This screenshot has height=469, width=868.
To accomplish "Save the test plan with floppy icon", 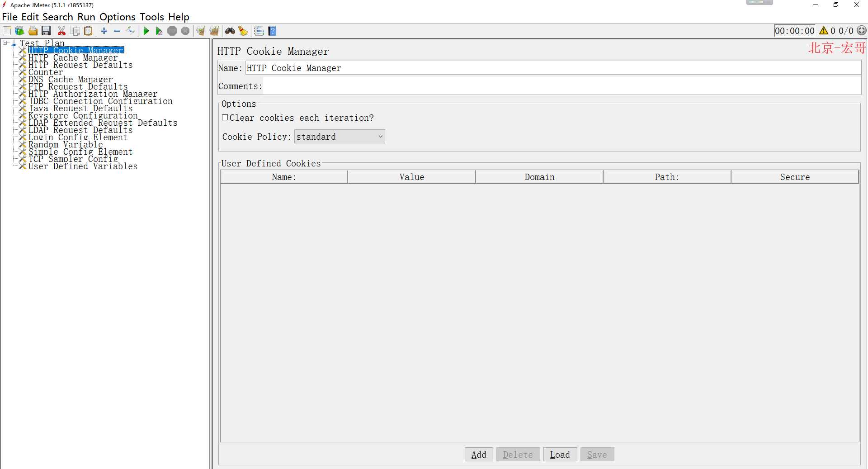I will [x=46, y=31].
